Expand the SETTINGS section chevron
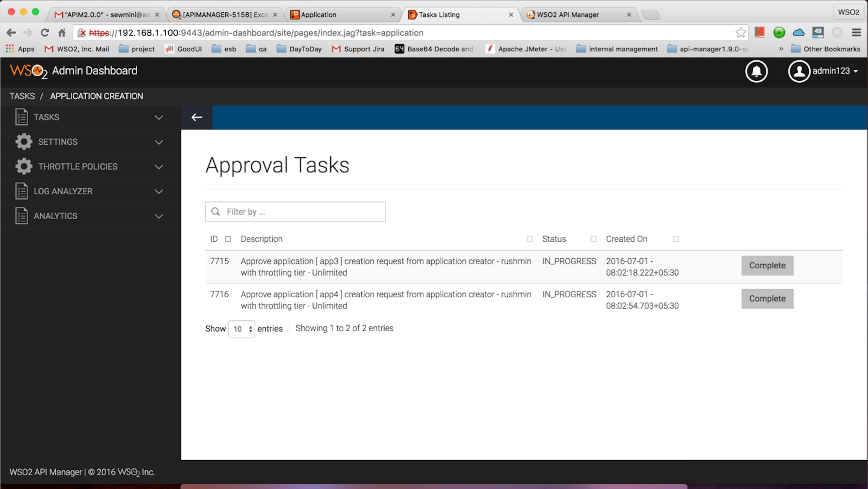 [x=159, y=142]
